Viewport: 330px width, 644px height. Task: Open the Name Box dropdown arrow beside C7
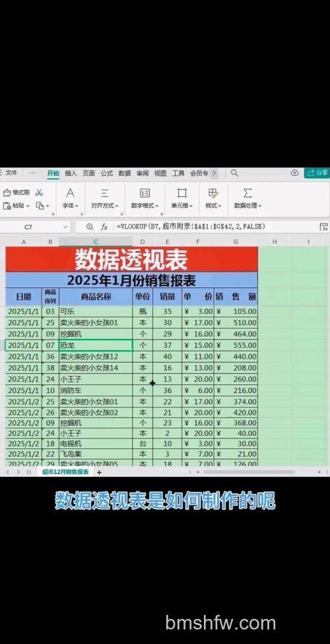(65, 227)
